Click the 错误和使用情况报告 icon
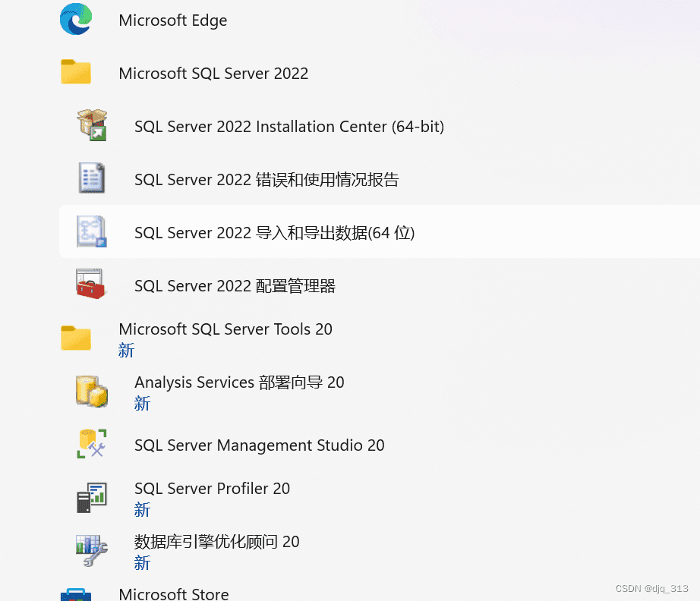 click(92, 178)
